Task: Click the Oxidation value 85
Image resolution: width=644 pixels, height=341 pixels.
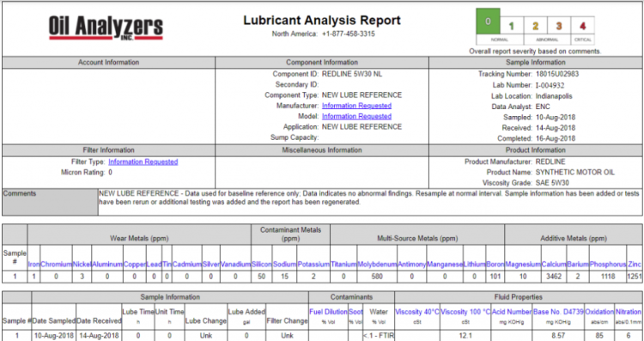Action: [x=599, y=336]
